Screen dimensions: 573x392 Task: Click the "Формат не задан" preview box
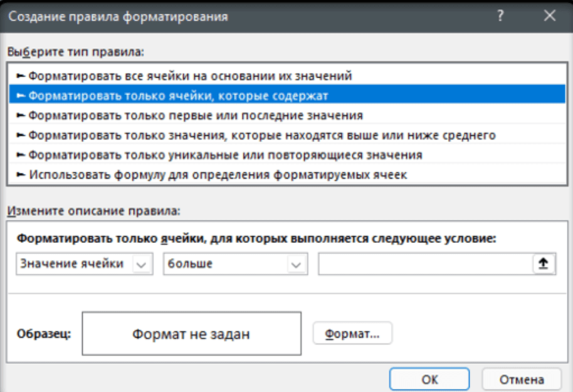(x=191, y=334)
